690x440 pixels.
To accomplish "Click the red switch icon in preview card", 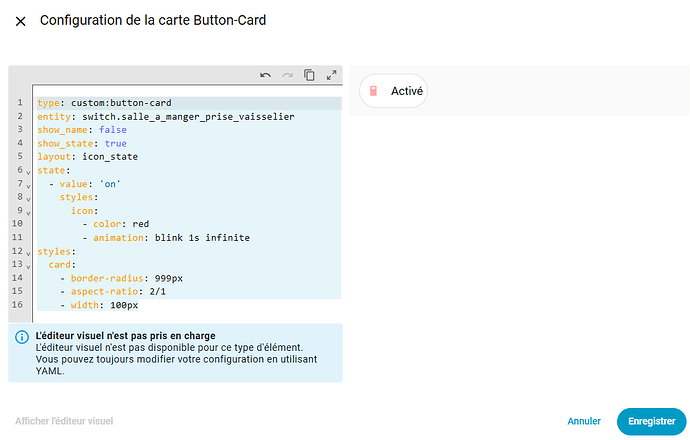I will coord(373,91).
